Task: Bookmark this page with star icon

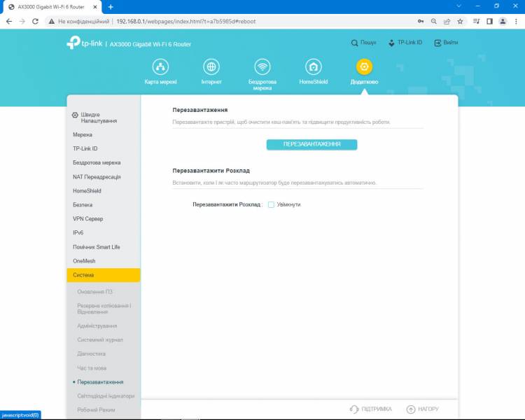Action: (460, 22)
